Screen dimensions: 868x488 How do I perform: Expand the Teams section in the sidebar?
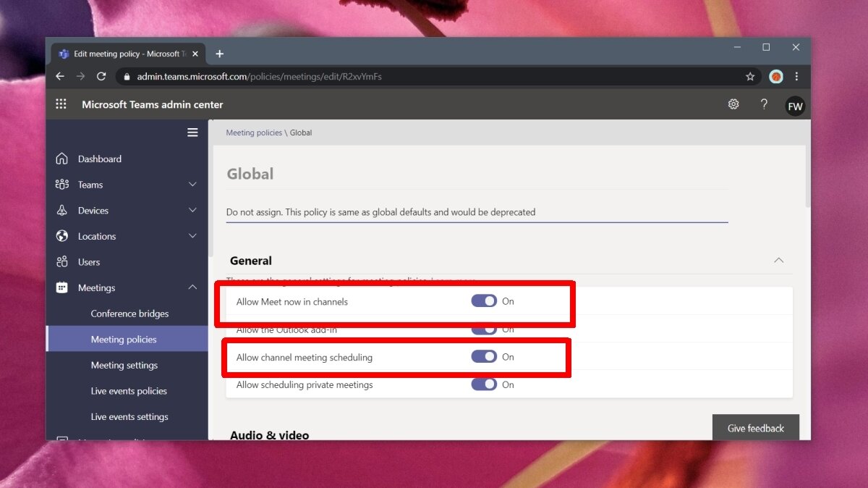(192, 184)
